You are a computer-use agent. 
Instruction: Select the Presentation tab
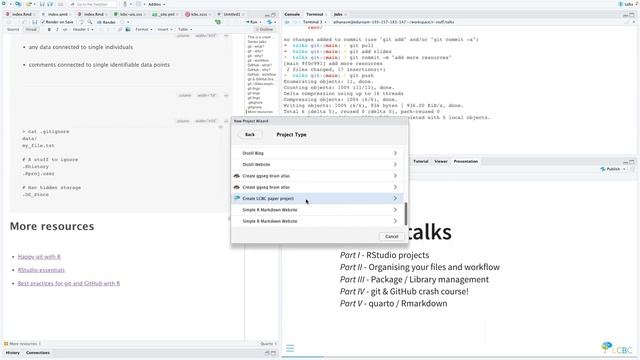pyautogui.click(x=466, y=161)
